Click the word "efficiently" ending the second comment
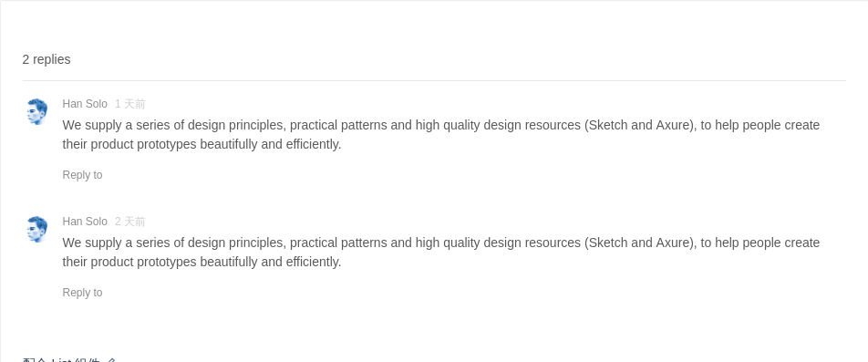Viewport: 868px width, 362px height. 312,262
